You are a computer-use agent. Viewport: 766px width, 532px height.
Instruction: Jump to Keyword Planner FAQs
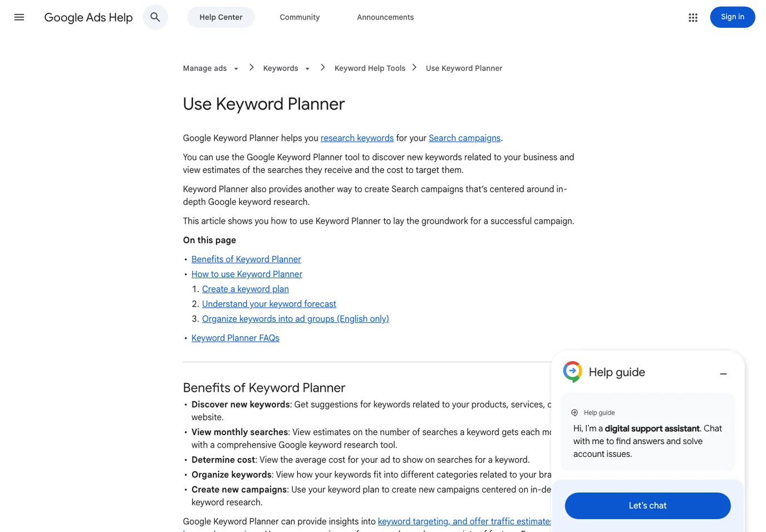[x=235, y=338]
